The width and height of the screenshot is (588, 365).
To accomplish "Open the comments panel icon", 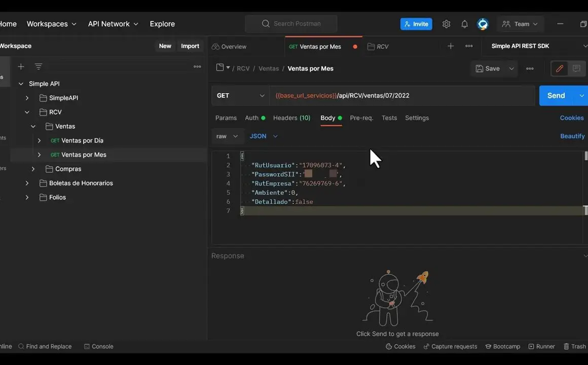I will coord(576,68).
